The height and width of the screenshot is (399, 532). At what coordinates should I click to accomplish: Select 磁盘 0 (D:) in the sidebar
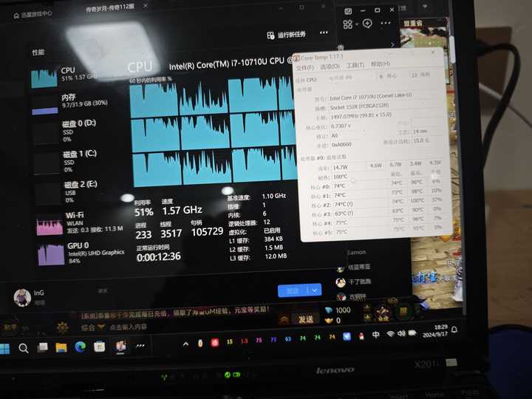click(66, 133)
